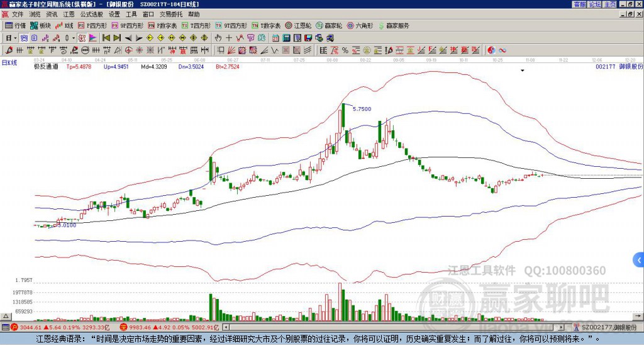Screen dimensions: 644x345
Task: Select the Gann angle line tool
Action: click(264, 50)
